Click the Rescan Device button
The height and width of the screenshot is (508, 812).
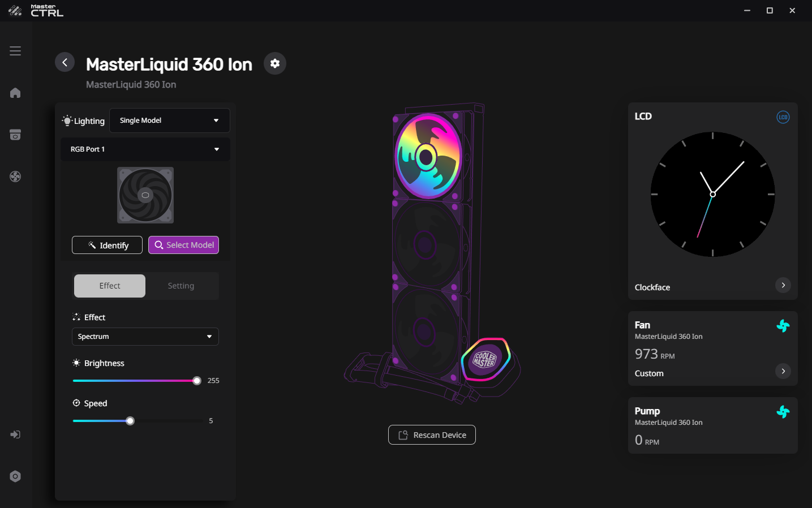pos(432,435)
